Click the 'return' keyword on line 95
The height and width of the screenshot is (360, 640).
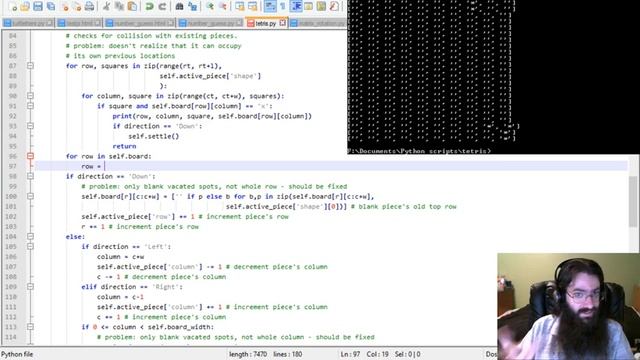[x=124, y=146]
